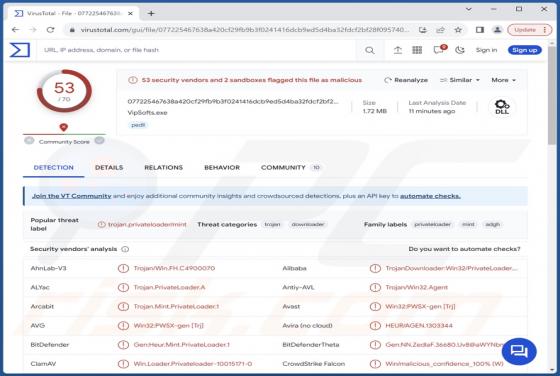Click the Alibaba detection alert icon
Screen dimensions: 560x376
[375, 268]
